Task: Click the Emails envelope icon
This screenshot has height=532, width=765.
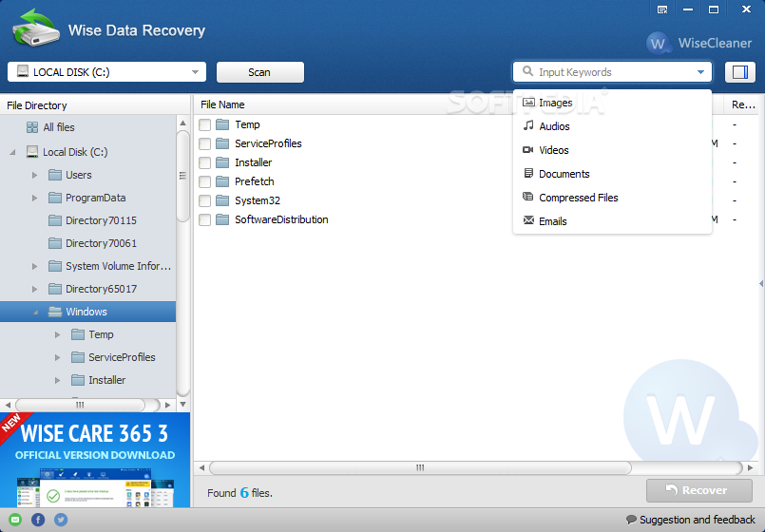Action: (528, 220)
